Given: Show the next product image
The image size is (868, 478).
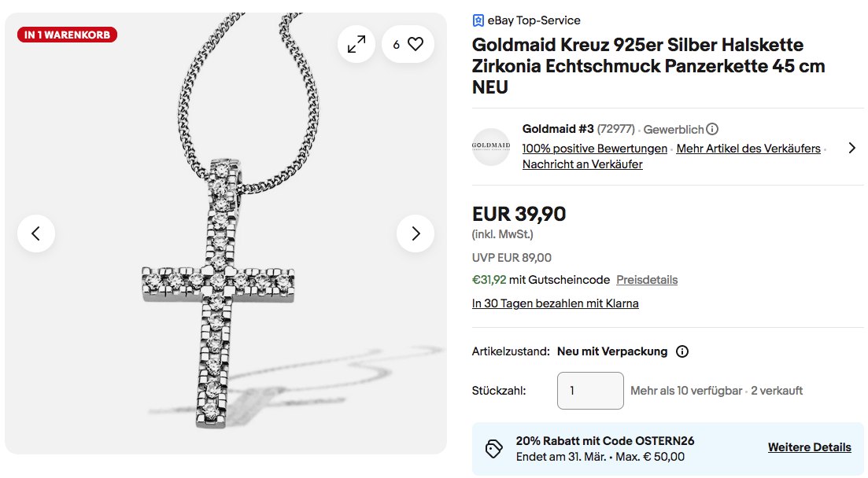Looking at the screenshot, I should (416, 233).
